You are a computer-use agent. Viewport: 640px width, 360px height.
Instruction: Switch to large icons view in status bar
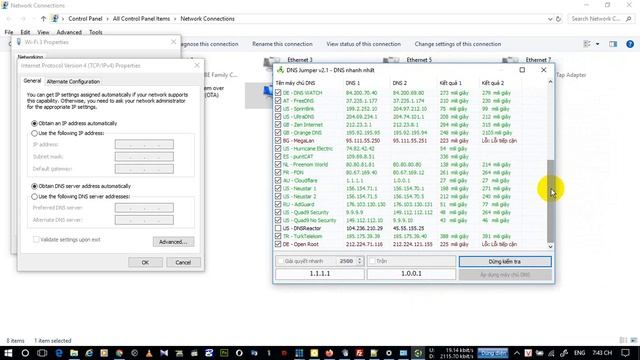(633, 340)
